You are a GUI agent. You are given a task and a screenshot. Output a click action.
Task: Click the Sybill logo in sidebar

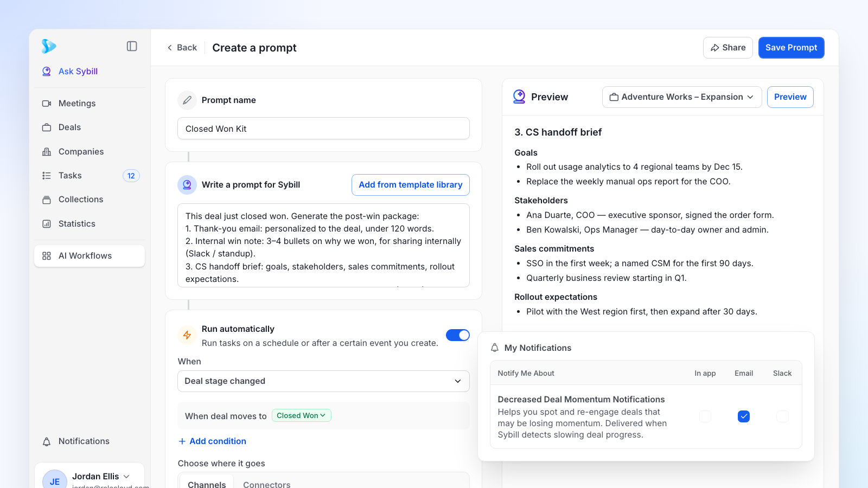49,46
